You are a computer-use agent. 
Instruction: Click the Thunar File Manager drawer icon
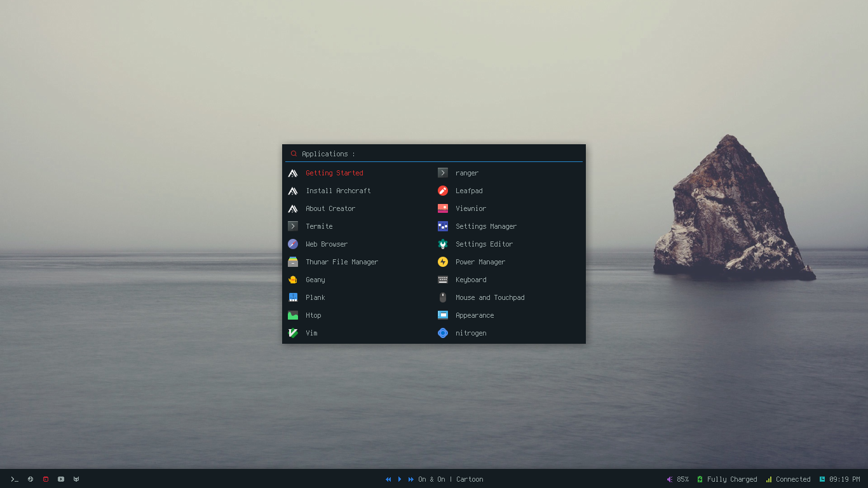coord(293,262)
